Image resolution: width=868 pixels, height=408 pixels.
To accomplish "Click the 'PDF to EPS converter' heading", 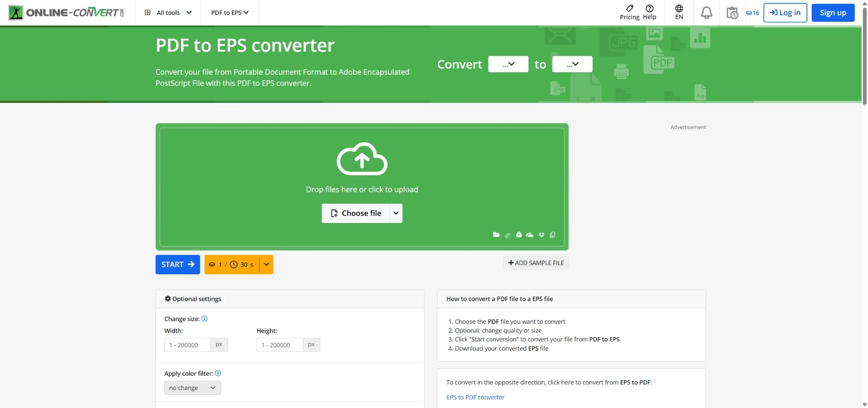I will pos(245,45).
